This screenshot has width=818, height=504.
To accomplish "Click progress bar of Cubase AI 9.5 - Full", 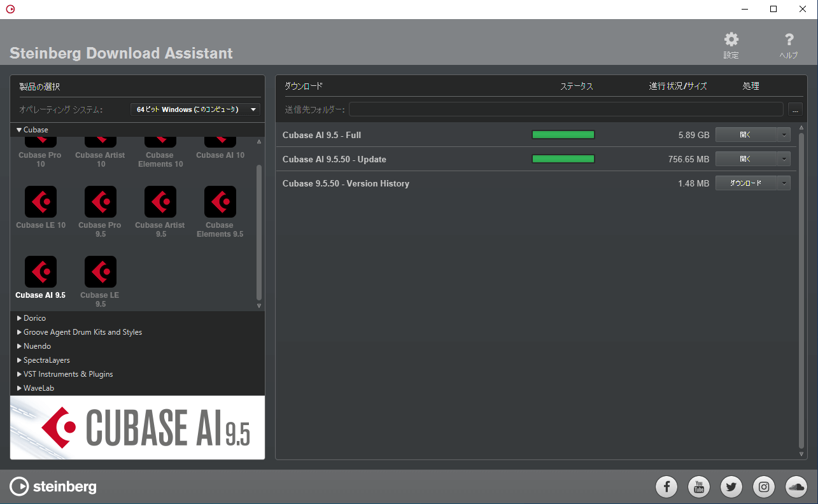I will pos(563,135).
